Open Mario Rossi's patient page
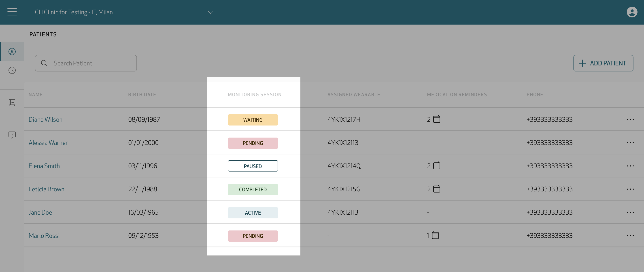This screenshot has height=272, width=644. tap(44, 235)
